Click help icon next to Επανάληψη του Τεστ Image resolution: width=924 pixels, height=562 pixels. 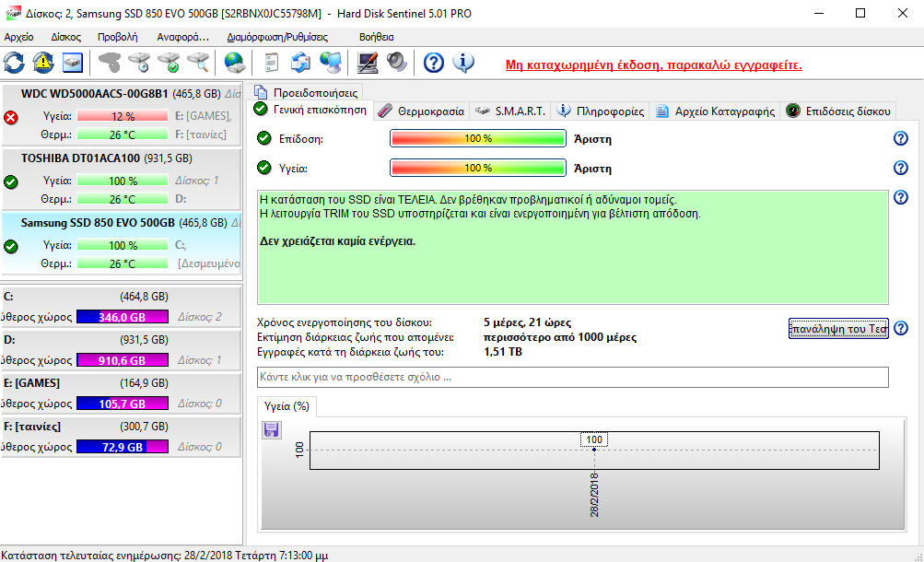[900, 328]
